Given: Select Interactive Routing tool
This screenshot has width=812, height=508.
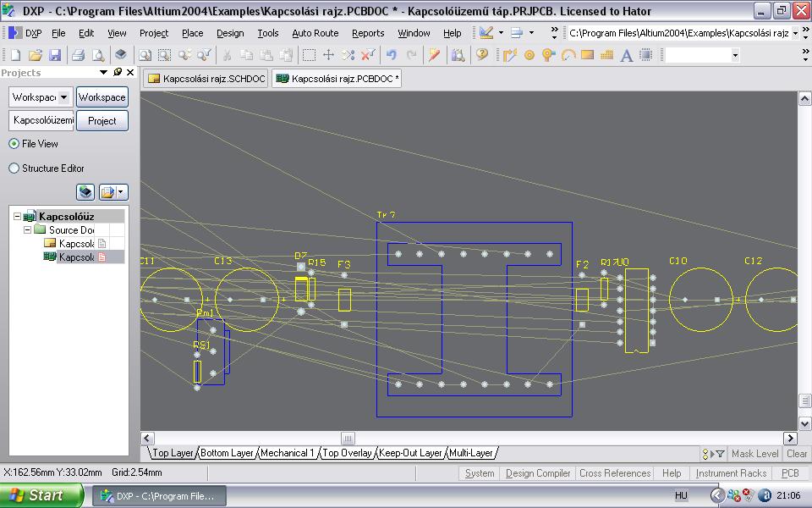Looking at the screenshot, I should click(x=510, y=54).
